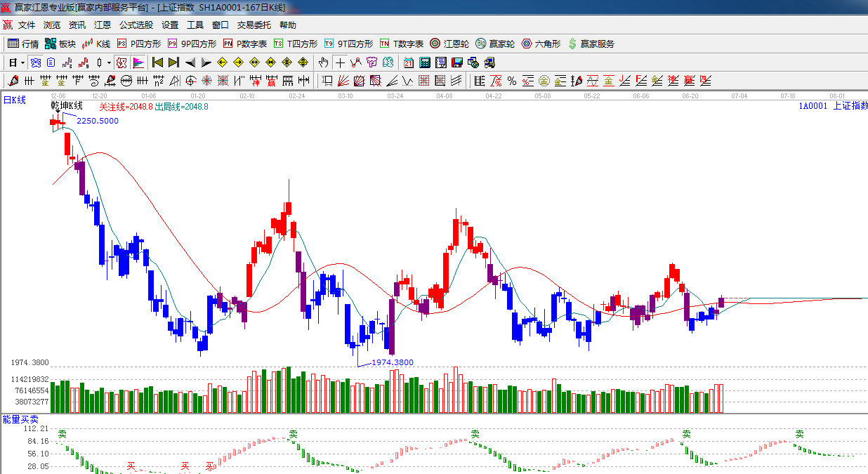Open the 公式选股 menu
Screen dimensions: 868x474
136,25
